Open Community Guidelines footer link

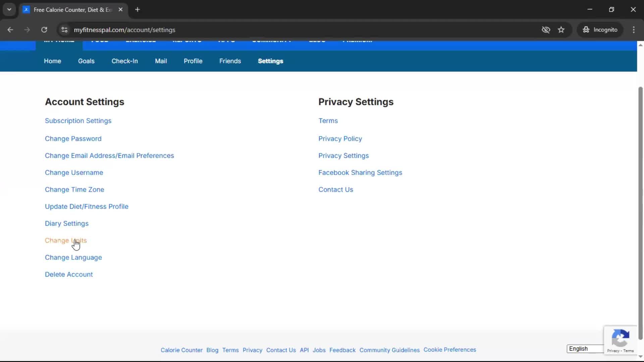pyautogui.click(x=389, y=350)
